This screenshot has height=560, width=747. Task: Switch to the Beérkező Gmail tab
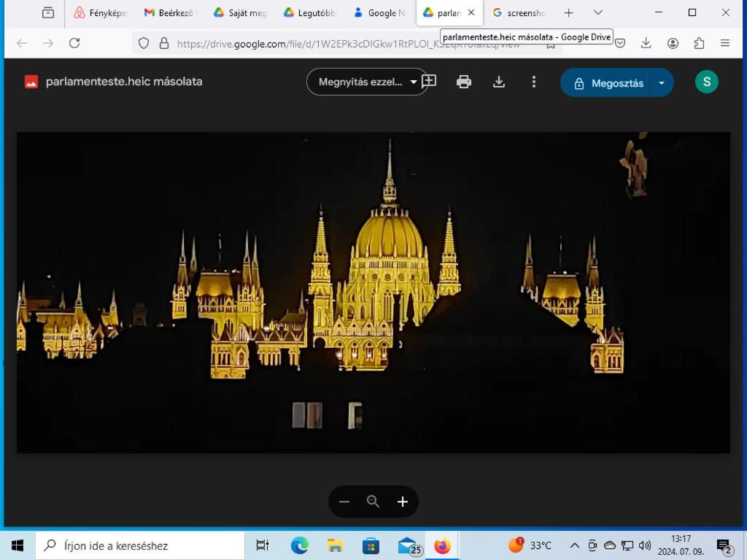tap(169, 13)
